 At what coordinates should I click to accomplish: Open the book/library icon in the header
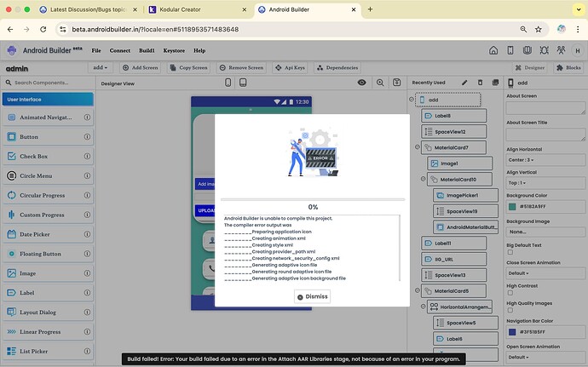(527, 50)
